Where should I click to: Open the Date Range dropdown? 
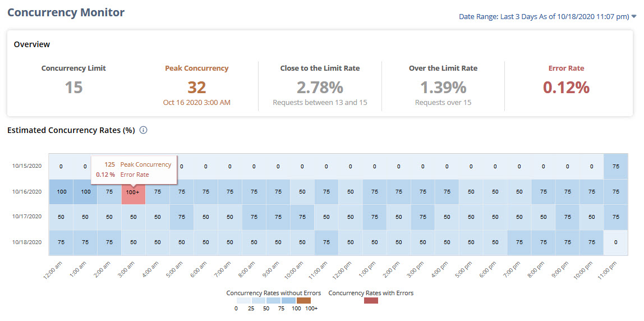tap(548, 16)
